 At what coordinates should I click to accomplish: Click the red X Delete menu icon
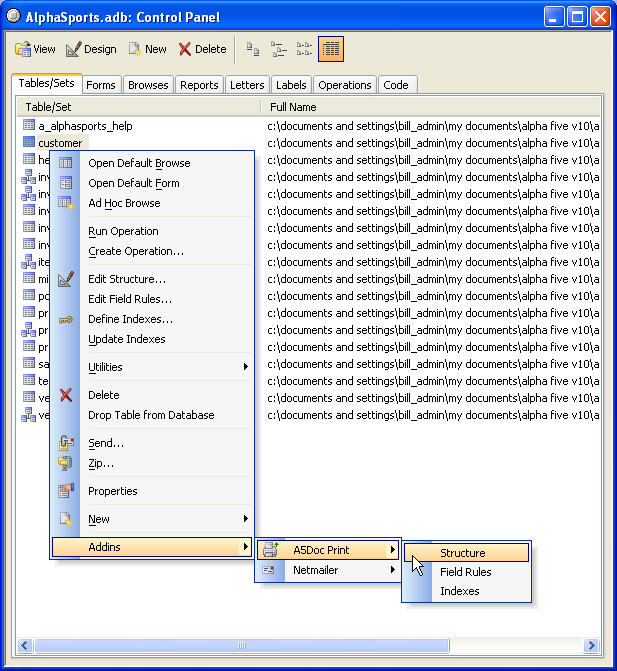pyautogui.click(x=66, y=395)
